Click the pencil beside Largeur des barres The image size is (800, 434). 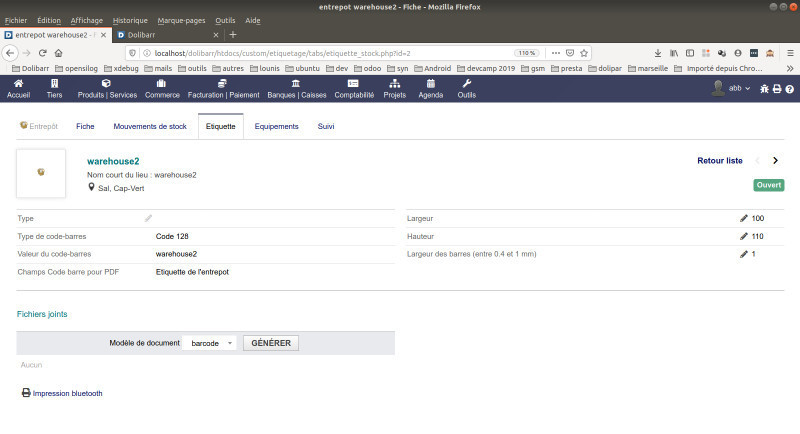(743, 254)
